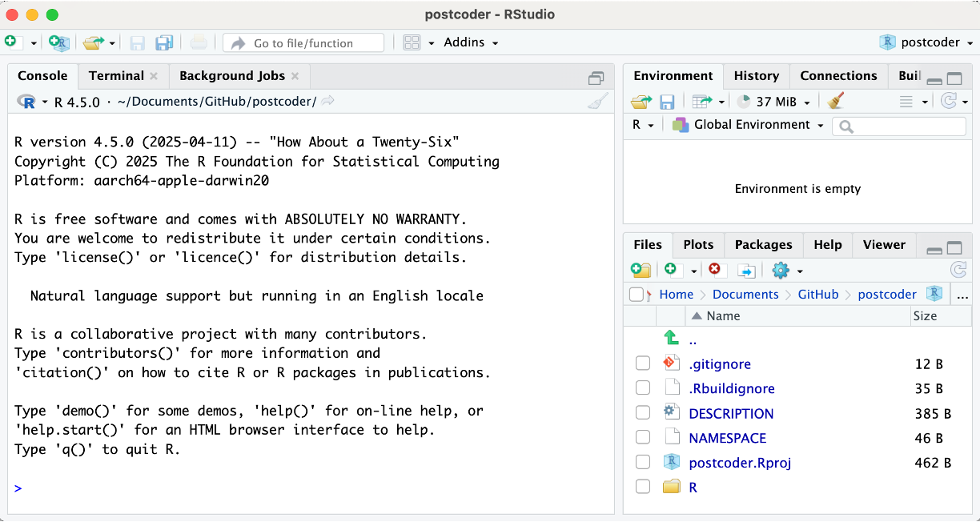Click the Print icon in the main toolbar

pos(199,42)
